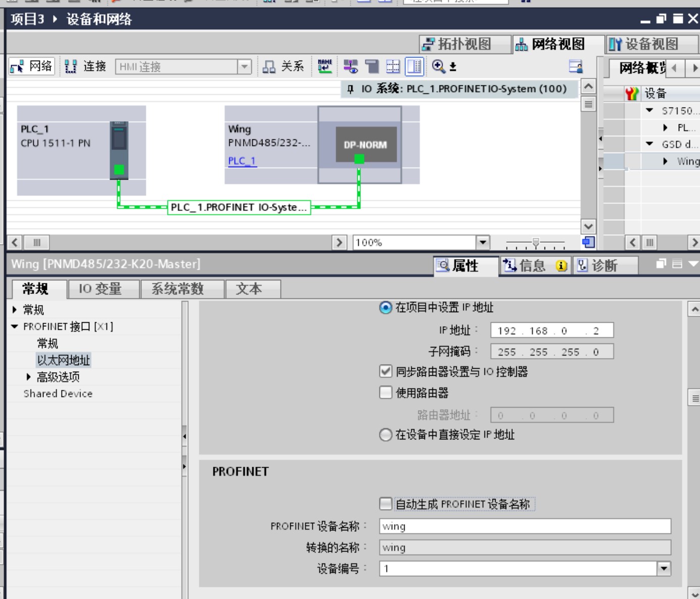Expand the 高级选项 tree node
Screen dimensions: 700x599
29,377
